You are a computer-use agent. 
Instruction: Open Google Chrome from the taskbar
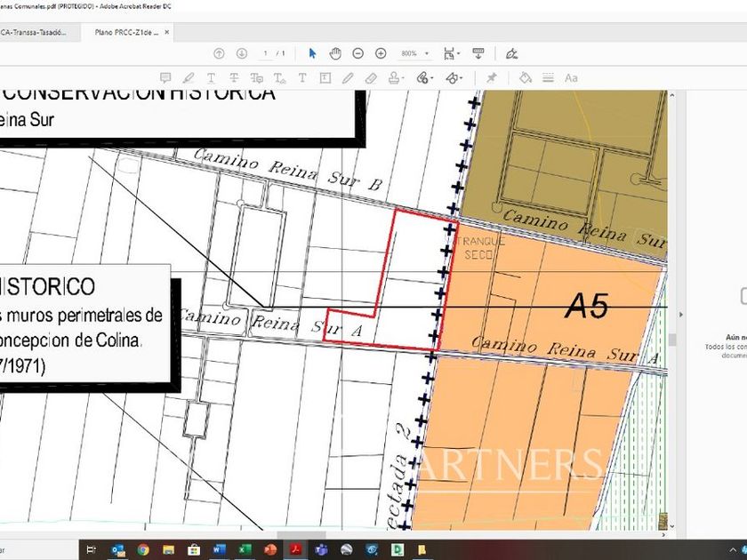142,549
